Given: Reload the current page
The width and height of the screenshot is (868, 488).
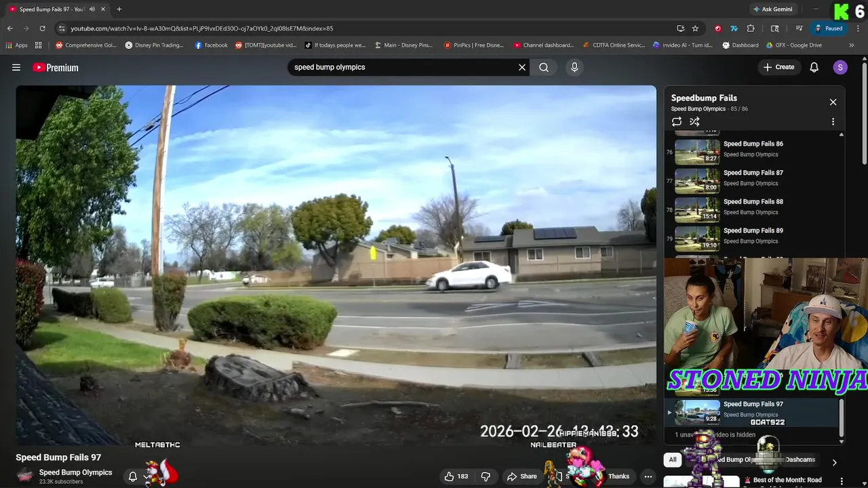Looking at the screenshot, I should 42,28.
